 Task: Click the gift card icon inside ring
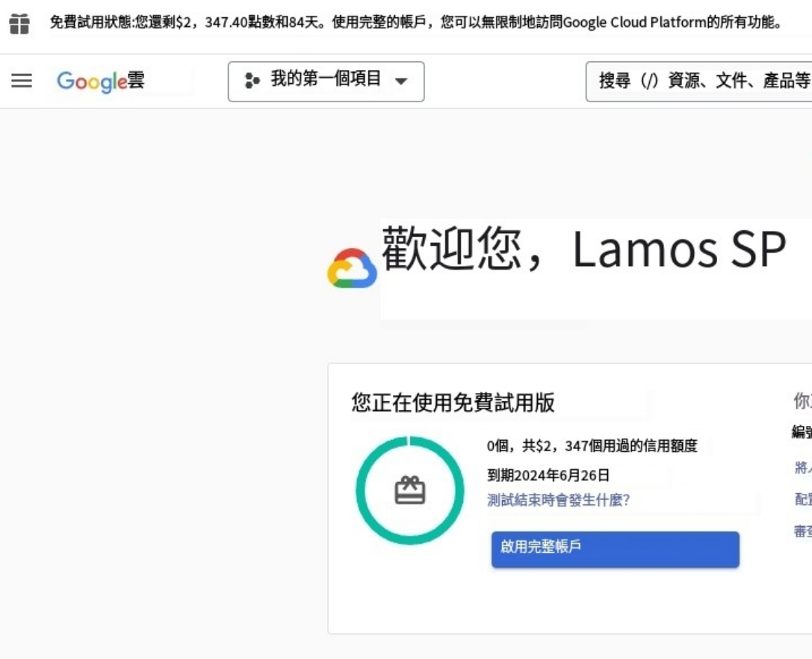[409, 490]
